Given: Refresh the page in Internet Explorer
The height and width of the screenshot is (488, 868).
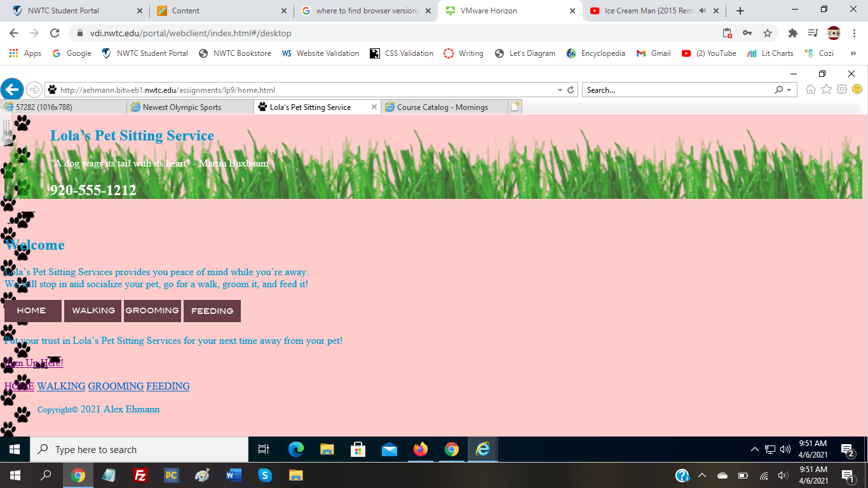Looking at the screenshot, I should [571, 90].
